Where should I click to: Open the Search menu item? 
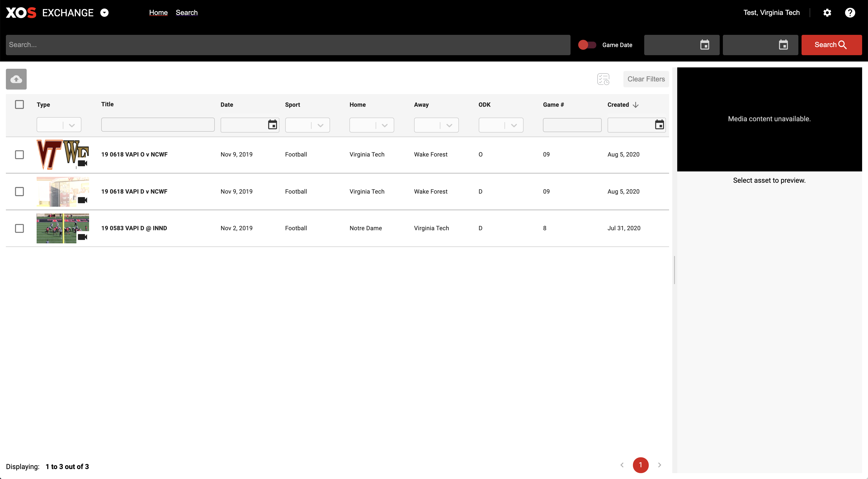point(187,12)
